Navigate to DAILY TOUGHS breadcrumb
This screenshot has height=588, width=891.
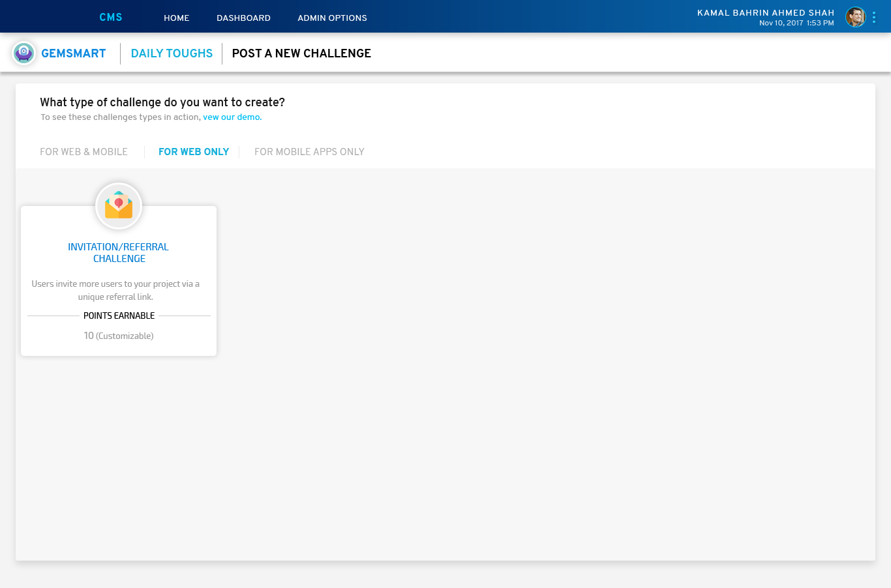tap(172, 53)
